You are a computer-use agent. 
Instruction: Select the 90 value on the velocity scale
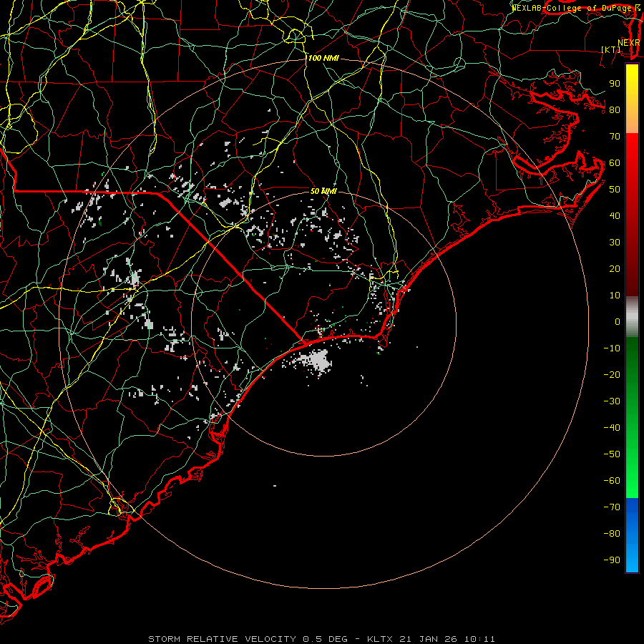[615, 84]
